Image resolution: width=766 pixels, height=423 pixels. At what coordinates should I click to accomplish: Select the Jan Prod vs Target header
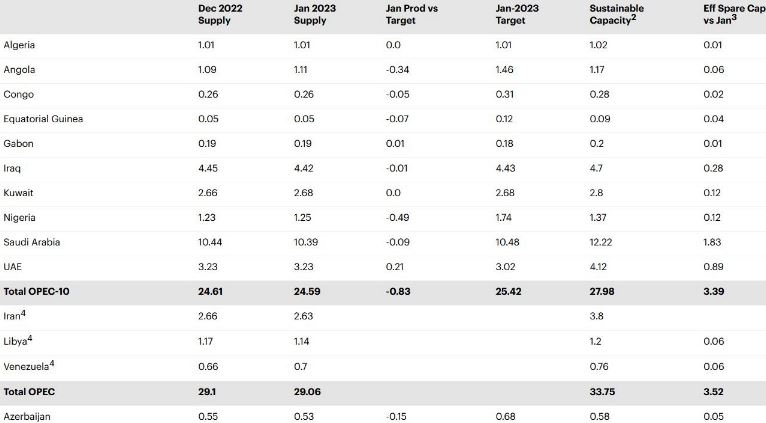point(412,15)
